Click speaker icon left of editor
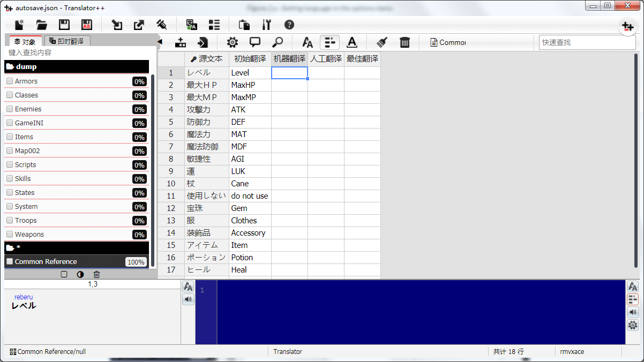 point(188,299)
